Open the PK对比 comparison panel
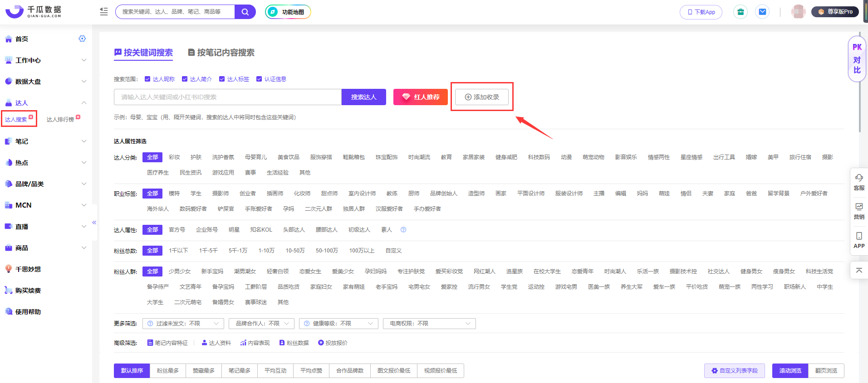This screenshot has width=868, height=383. click(x=857, y=59)
